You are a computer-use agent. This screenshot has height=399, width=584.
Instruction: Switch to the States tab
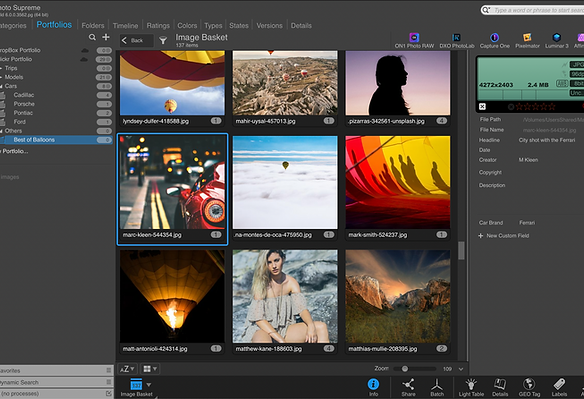pos(239,25)
